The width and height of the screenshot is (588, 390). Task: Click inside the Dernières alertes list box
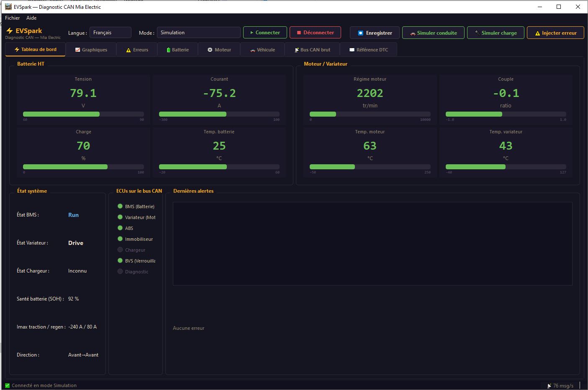(x=372, y=243)
